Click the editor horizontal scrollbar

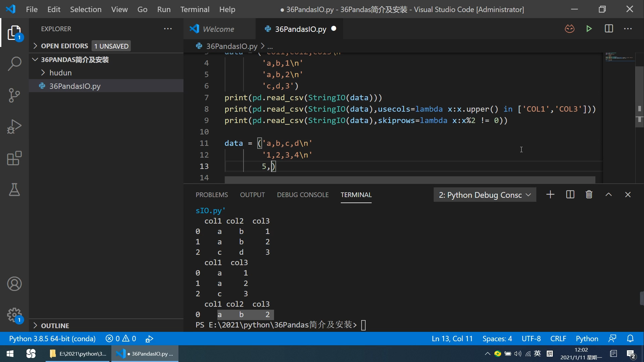[409, 180]
